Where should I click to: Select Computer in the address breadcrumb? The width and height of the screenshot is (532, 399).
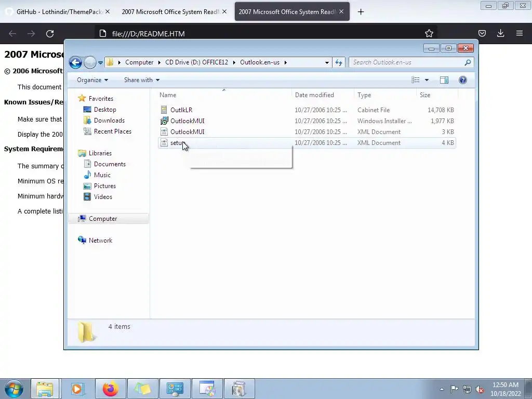click(139, 62)
